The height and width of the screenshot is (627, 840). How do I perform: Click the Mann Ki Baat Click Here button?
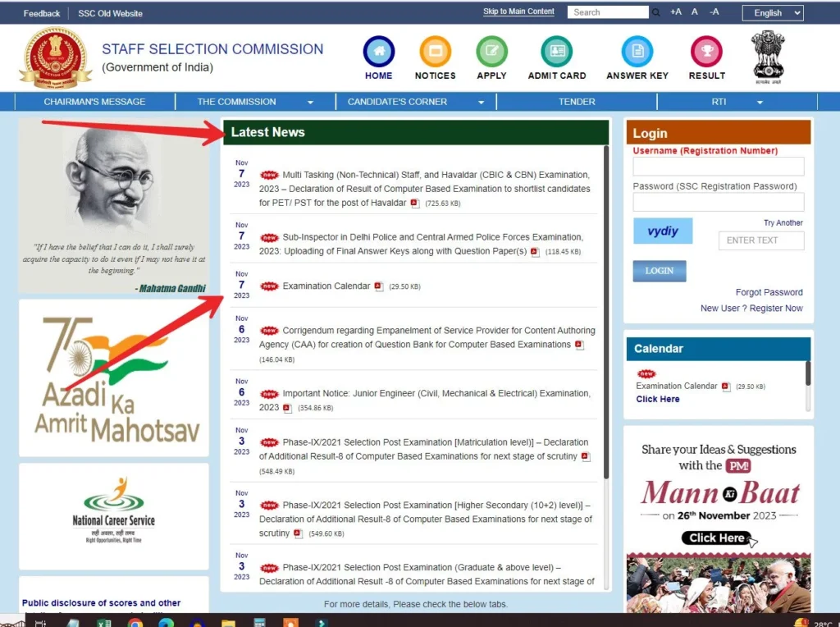[717, 538]
